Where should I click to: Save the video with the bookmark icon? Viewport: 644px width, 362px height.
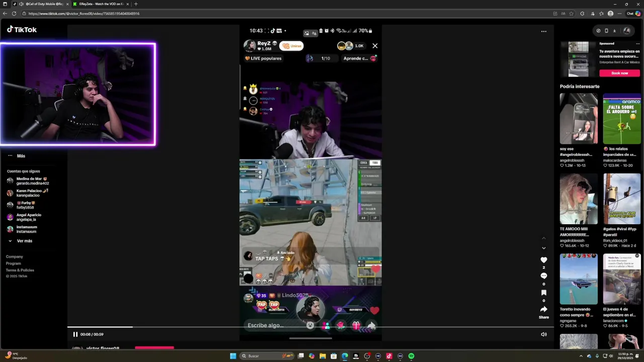(543, 293)
